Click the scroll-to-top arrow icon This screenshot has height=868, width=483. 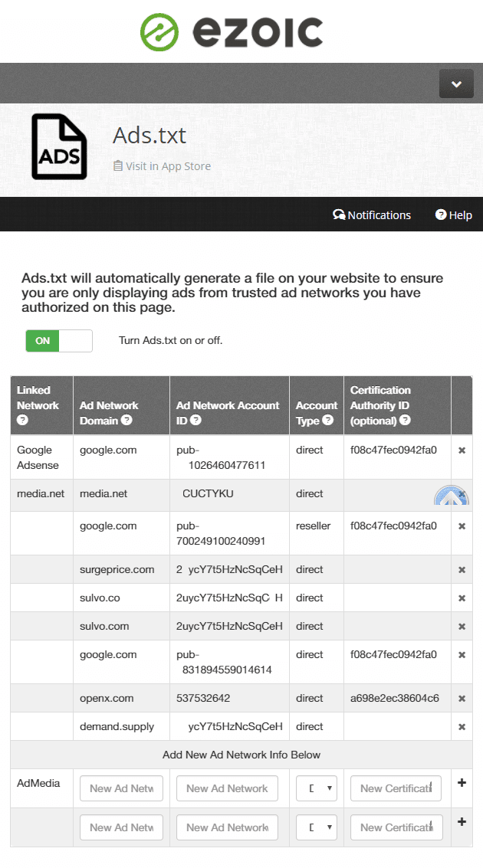tap(452, 496)
